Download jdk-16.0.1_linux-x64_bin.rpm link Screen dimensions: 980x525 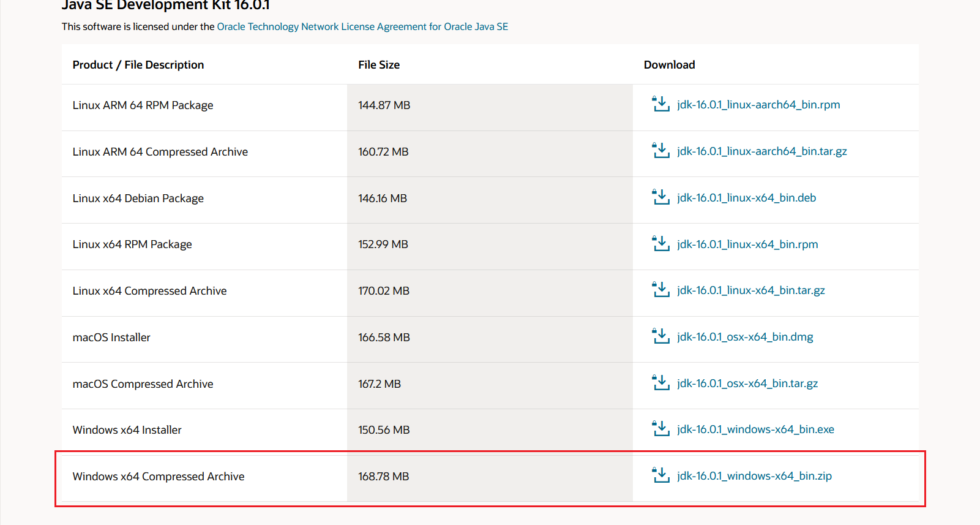(747, 244)
